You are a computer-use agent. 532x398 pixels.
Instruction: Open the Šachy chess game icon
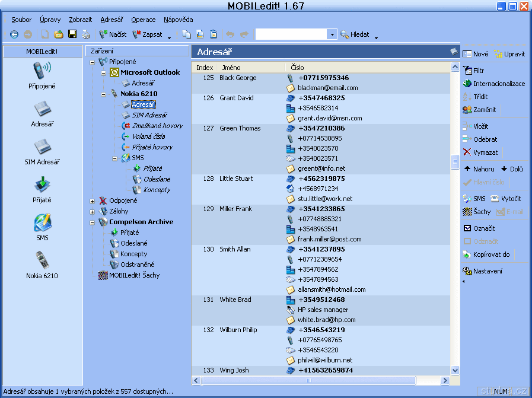tap(467, 212)
